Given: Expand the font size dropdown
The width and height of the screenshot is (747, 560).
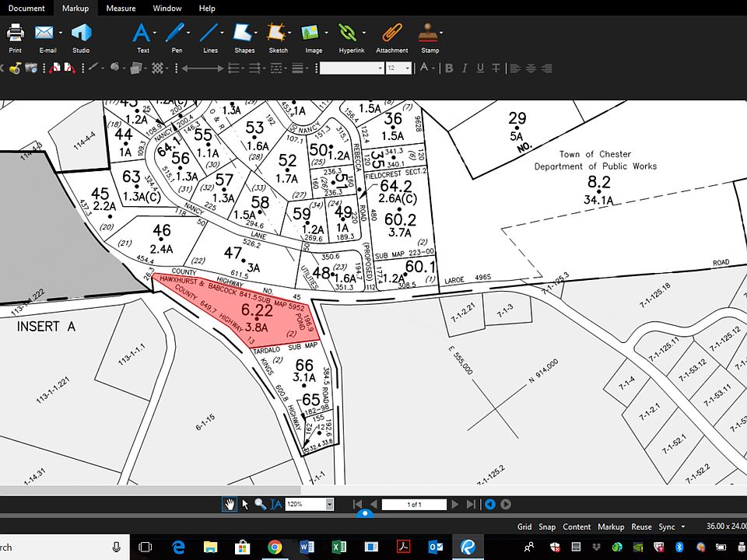Looking at the screenshot, I should (409, 68).
